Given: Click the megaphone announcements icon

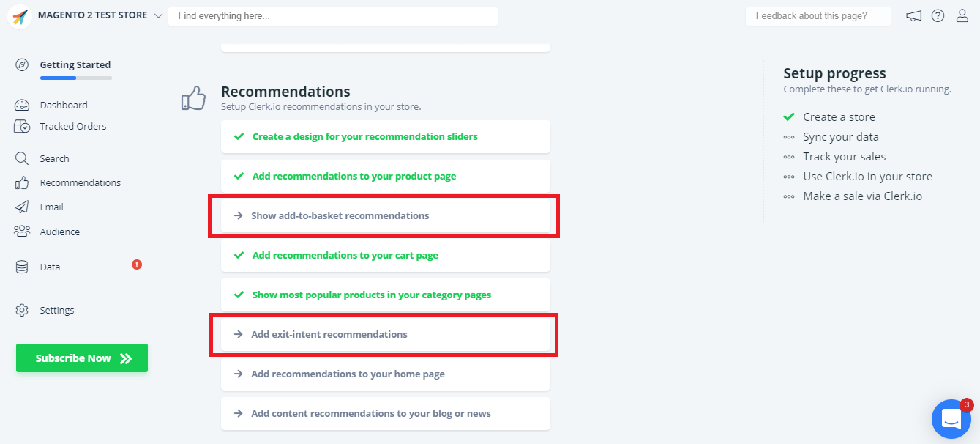Looking at the screenshot, I should pos(913,16).
